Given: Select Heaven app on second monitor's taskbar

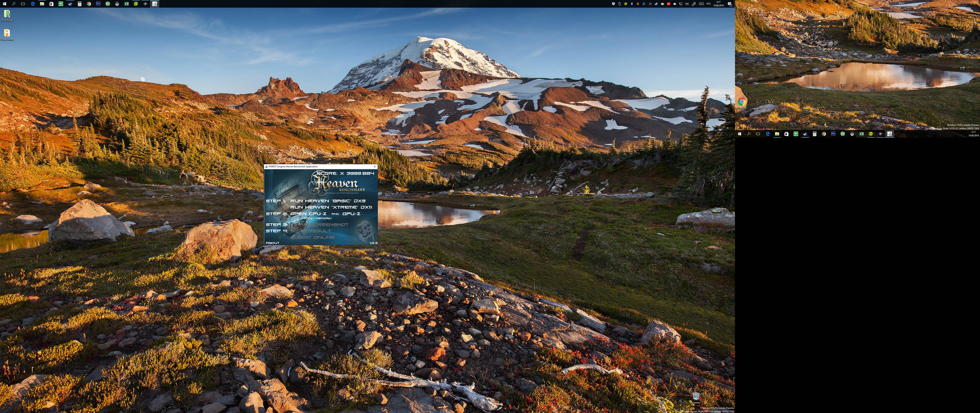Looking at the screenshot, I should 889,134.
